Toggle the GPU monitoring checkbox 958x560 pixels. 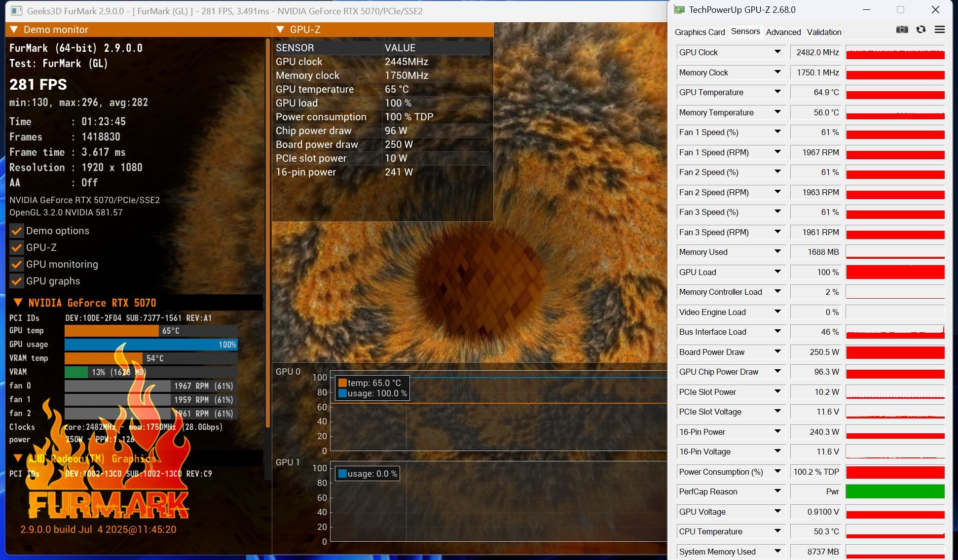coord(17,264)
